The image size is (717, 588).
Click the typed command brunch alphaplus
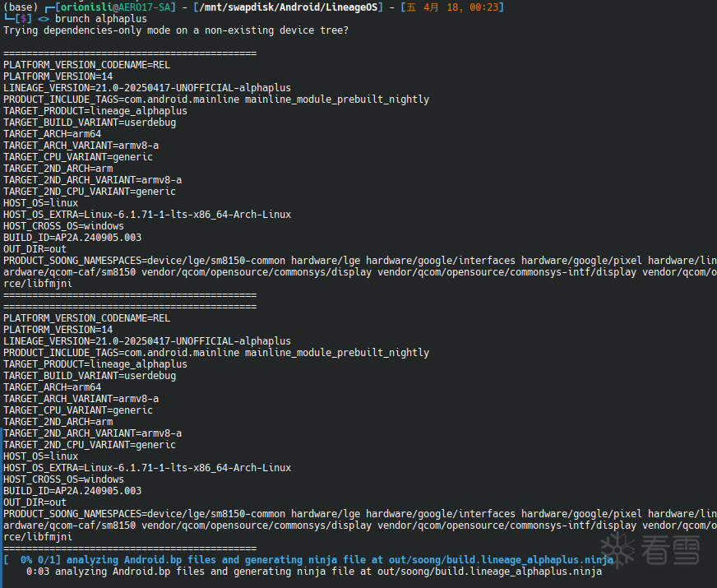click(101, 19)
